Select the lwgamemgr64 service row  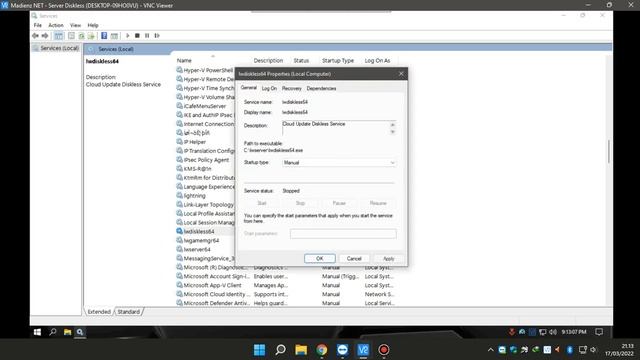pos(201,240)
